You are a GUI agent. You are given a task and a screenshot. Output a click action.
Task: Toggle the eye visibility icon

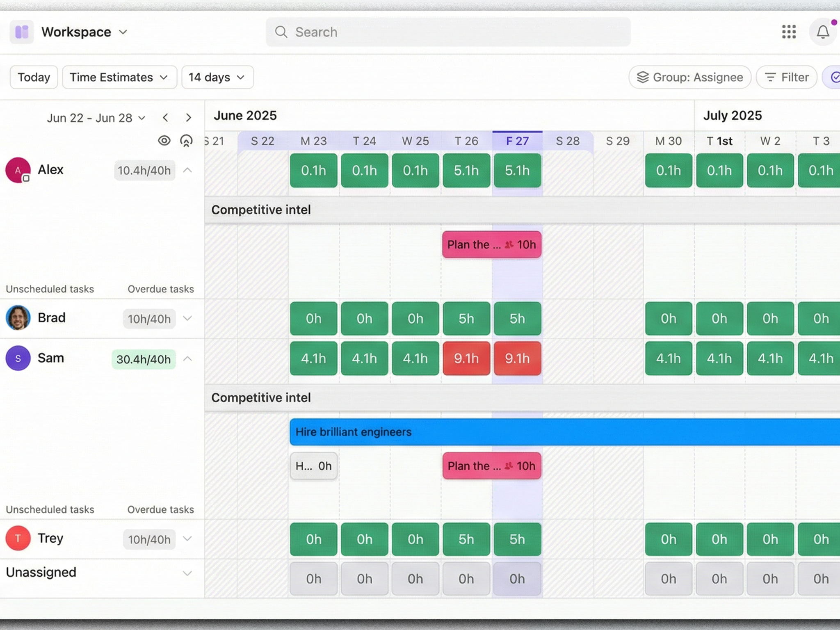[164, 141]
